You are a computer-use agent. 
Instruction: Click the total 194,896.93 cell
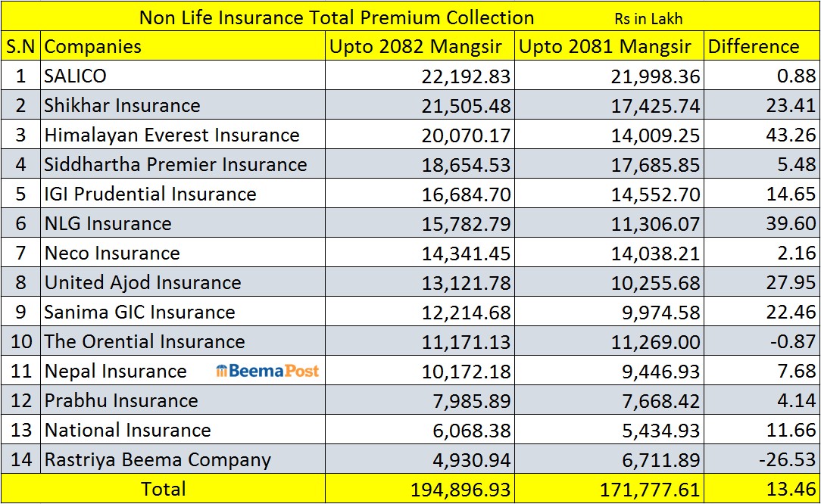[x=460, y=489]
